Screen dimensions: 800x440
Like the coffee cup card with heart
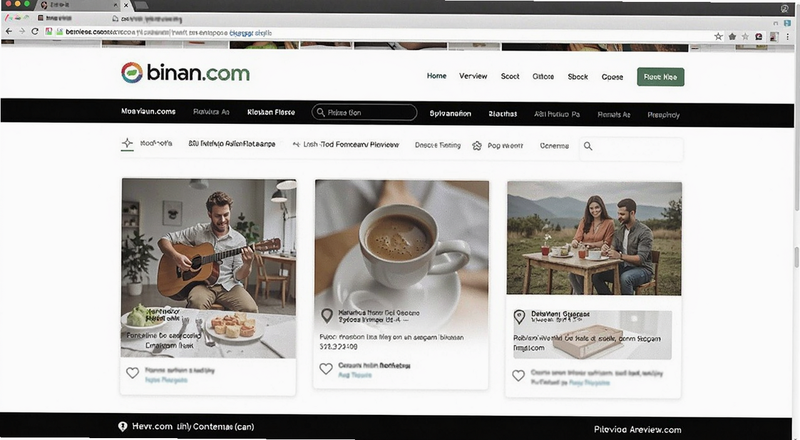[326, 369]
